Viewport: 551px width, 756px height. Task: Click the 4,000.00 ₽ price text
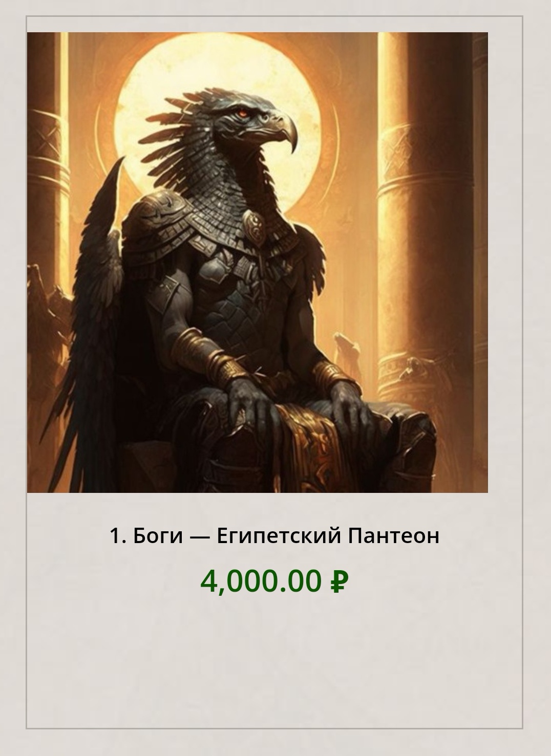pos(274,581)
